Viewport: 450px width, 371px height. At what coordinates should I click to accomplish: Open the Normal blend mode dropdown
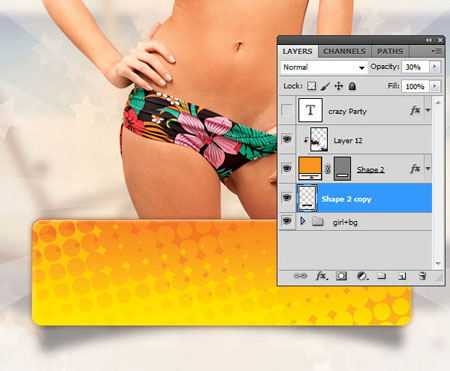coord(324,67)
